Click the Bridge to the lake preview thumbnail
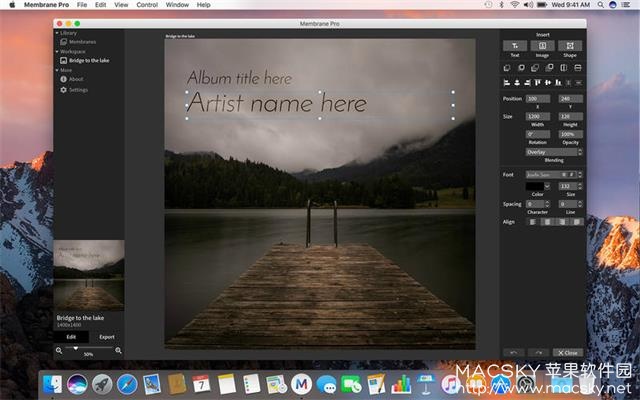Image resolution: width=640 pixels, height=400 pixels. [x=89, y=276]
